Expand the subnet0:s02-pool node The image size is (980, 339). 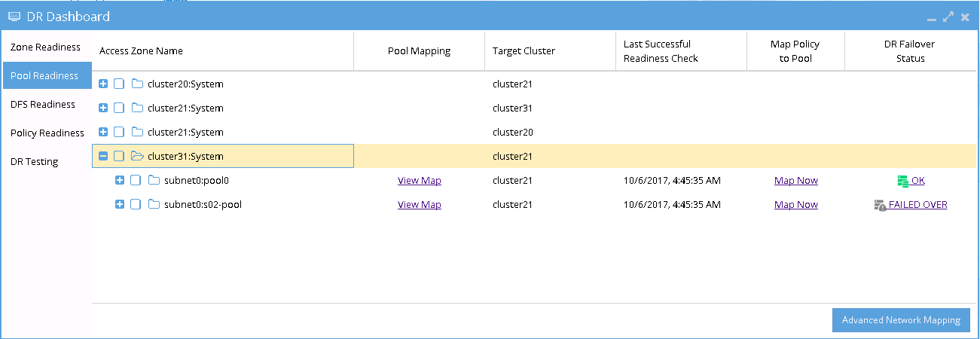pyautogui.click(x=120, y=205)
